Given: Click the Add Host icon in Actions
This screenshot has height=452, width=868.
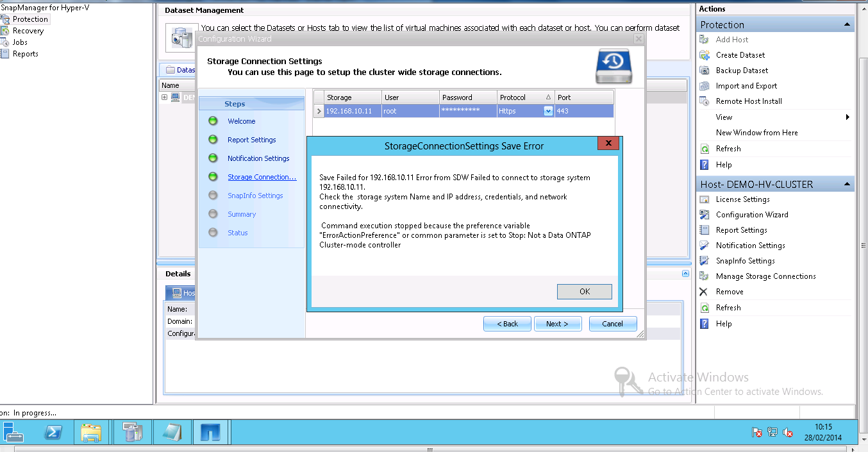Looking at the screenshot, I should pyautogui.click(x=704, y=40).
